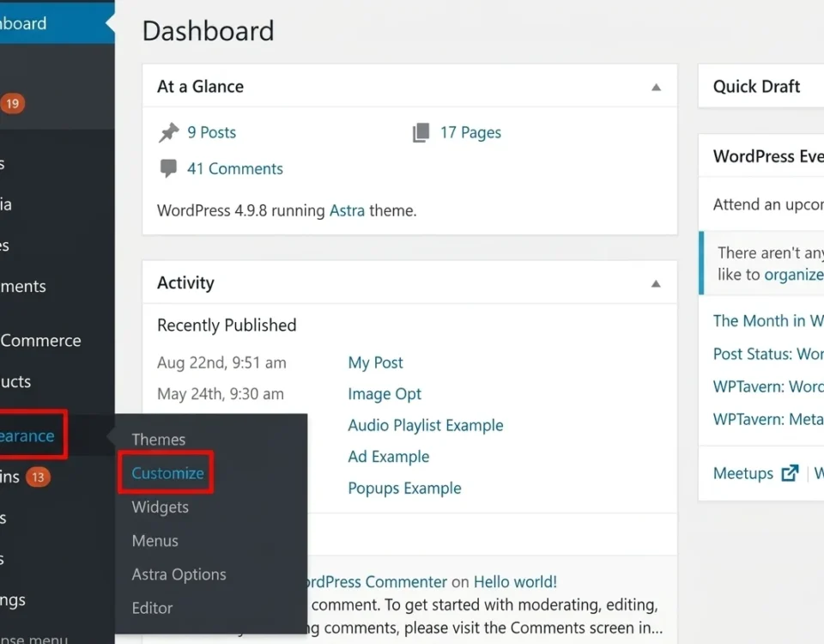This screenshot has width=824, height=644.
Task: Click the Recently Published heading
Action: (227, 325)
